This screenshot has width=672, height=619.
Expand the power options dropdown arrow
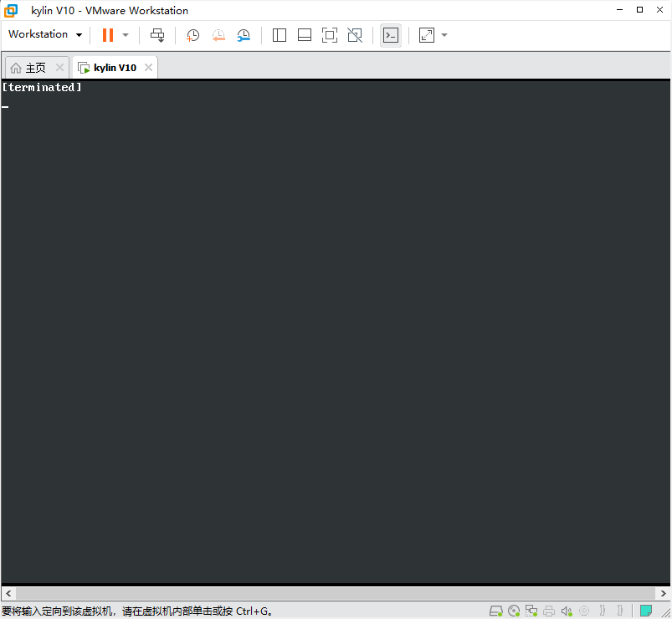tap(126, 35)
